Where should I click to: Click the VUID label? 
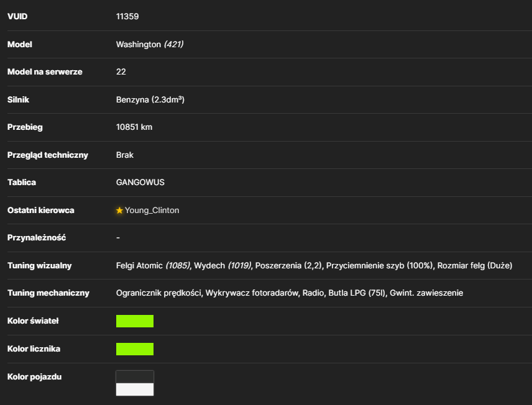tap(17, 17)
